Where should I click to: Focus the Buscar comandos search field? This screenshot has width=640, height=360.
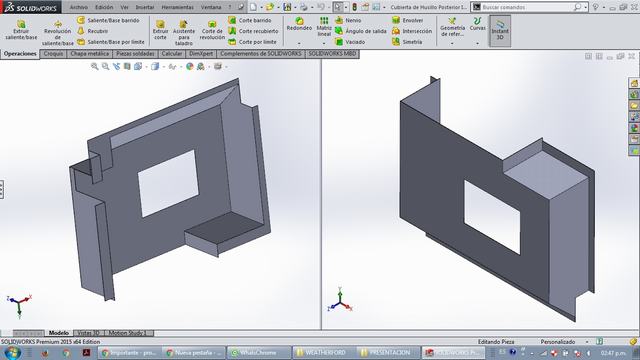pyautogui.click(x=529, y=7)
